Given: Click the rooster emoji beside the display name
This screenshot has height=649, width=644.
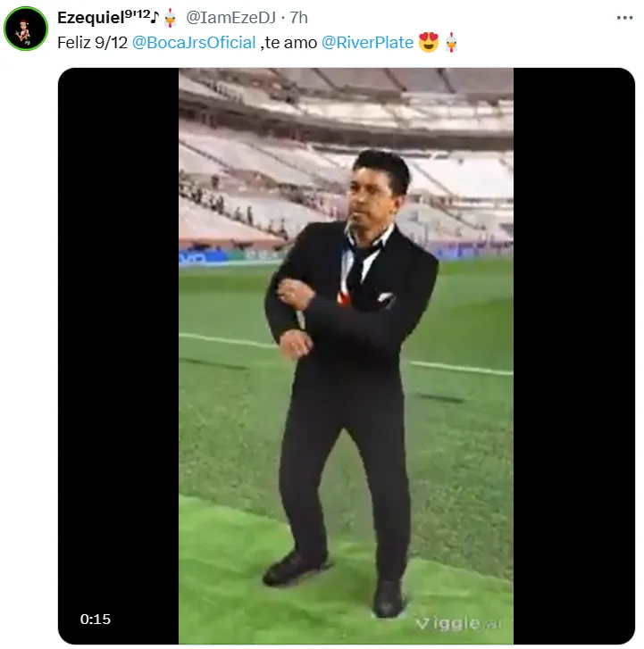Looking at the screenshot, I should point(171,18).
